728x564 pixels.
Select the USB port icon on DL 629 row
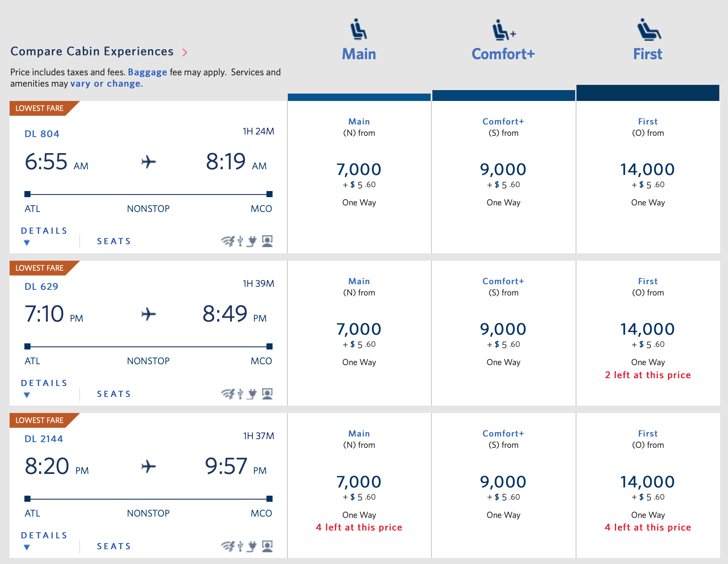tap(239, 393)
